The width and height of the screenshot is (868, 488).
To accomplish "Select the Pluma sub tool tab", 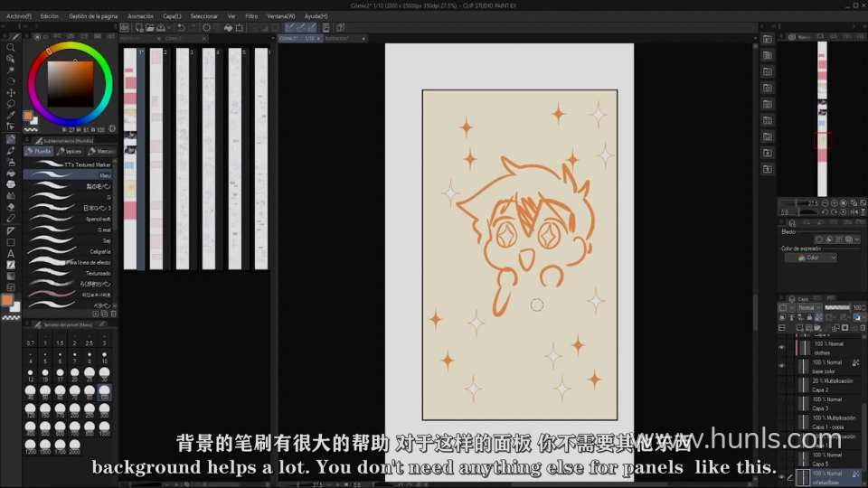I will point(39,151).
